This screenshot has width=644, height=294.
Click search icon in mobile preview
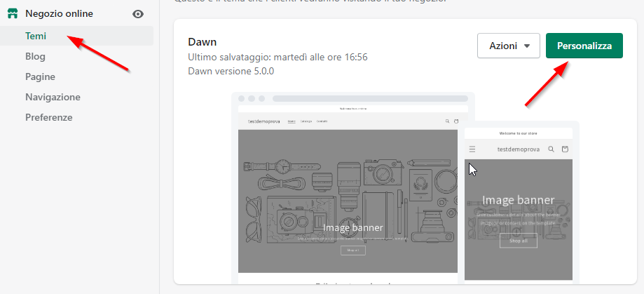(x=551, y=149)
